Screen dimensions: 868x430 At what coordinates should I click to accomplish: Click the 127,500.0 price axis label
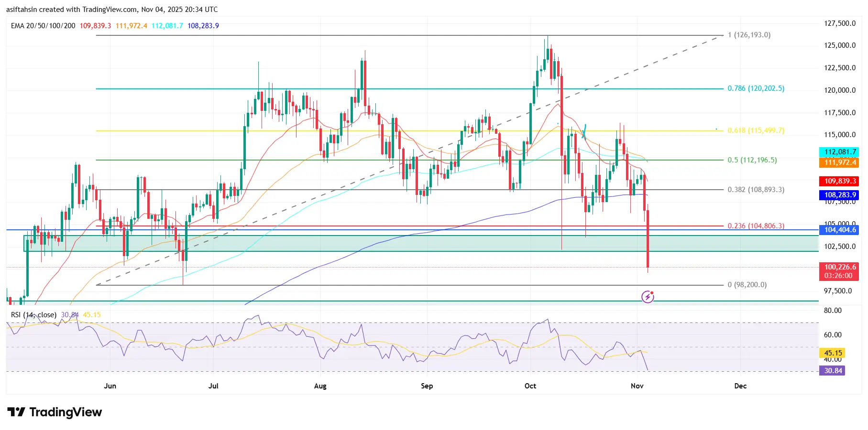[840, 23]
